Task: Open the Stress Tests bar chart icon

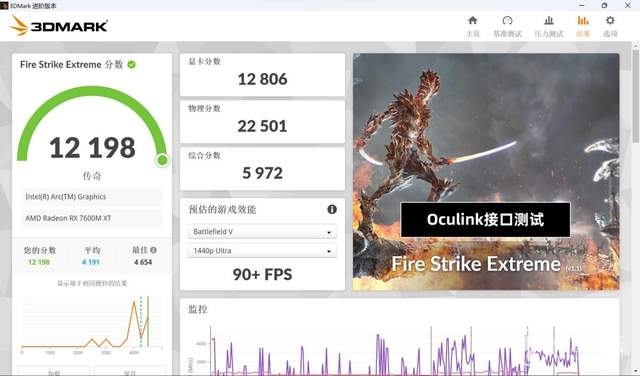Action: (x=549, y=21)
